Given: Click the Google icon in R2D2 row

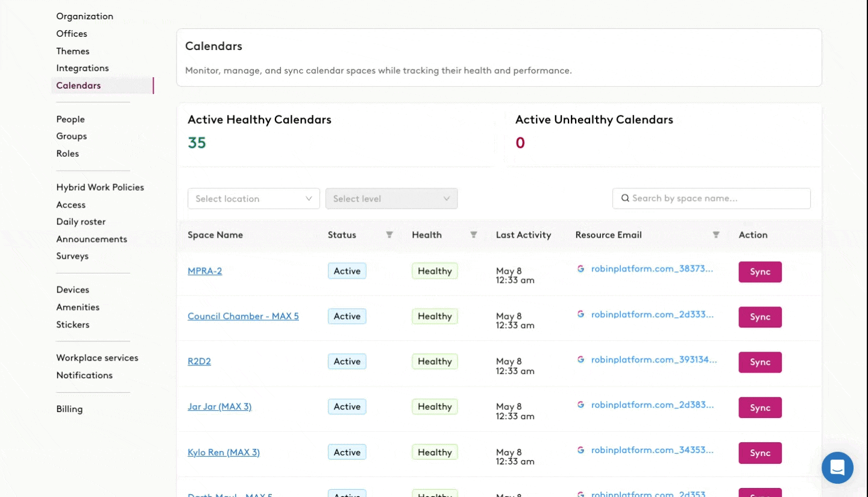Looking at the screenshot, I should 580,359.
